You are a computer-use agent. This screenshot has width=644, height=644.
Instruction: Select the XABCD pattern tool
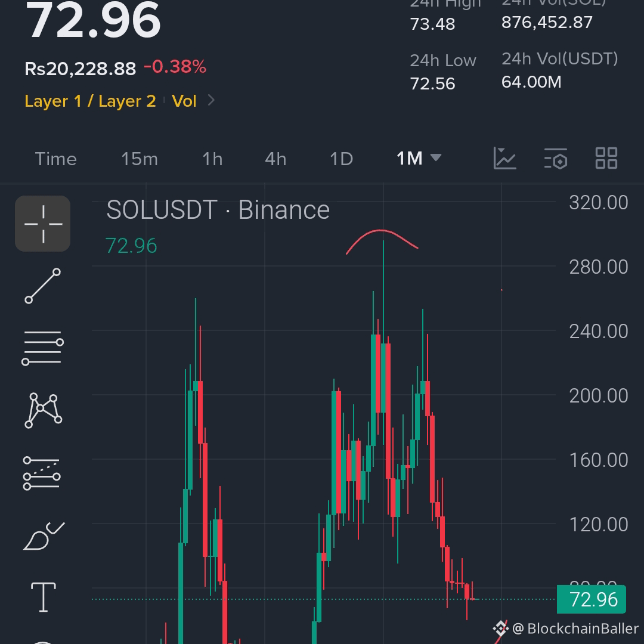[x=43, y=411]
